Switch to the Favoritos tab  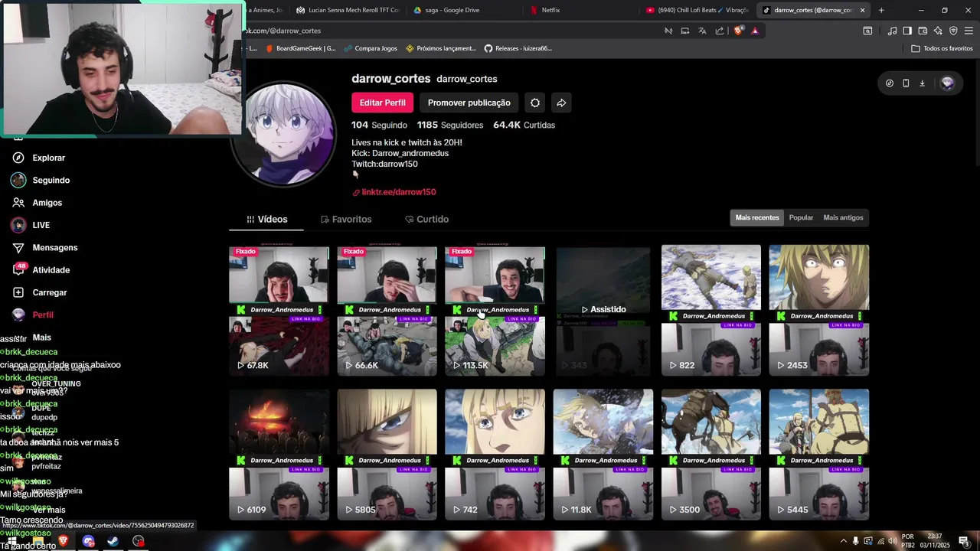pyautogui.click(x=346, y=219)
